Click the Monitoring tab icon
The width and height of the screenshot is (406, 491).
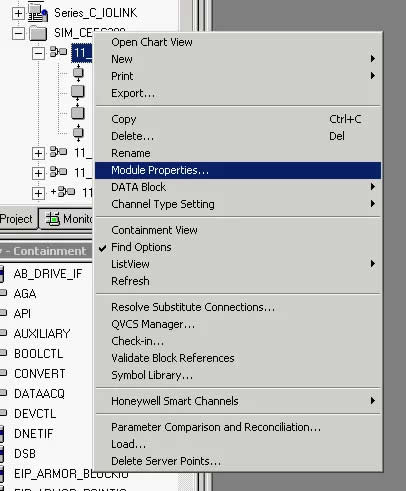(52, 219)
